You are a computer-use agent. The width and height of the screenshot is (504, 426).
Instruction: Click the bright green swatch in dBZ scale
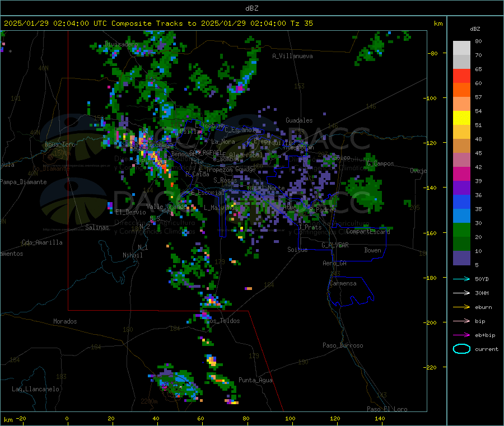click(461, 230)
